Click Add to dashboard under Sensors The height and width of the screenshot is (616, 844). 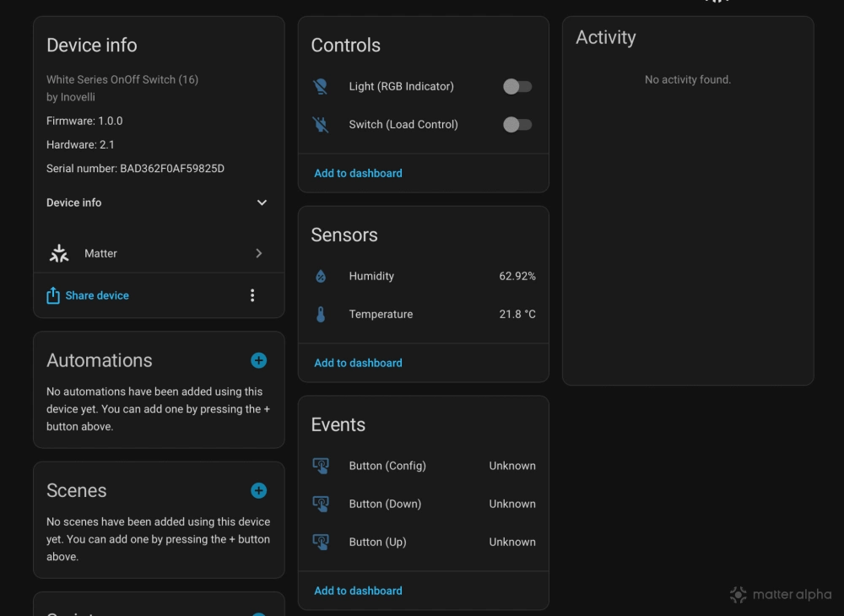tap(358, 363)
